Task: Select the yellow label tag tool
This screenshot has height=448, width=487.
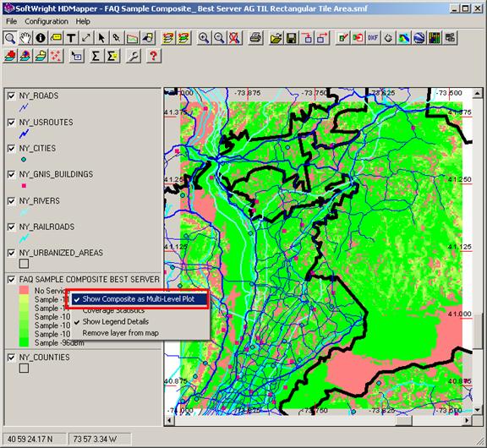Action: point(56,38)
